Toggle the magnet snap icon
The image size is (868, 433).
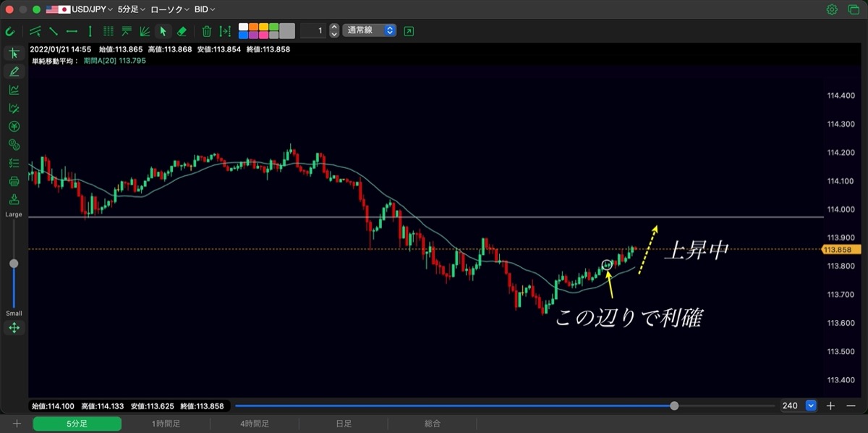(x=9, y=31)
